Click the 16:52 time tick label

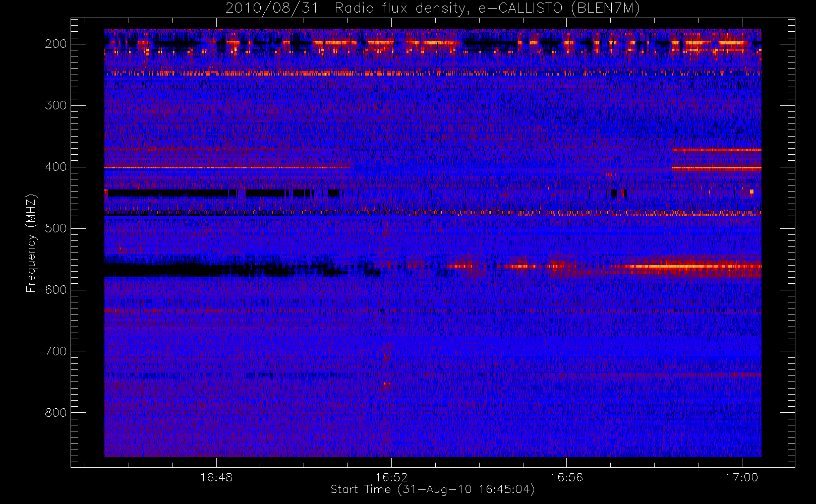pyautogui.click(x=391, y=477)
